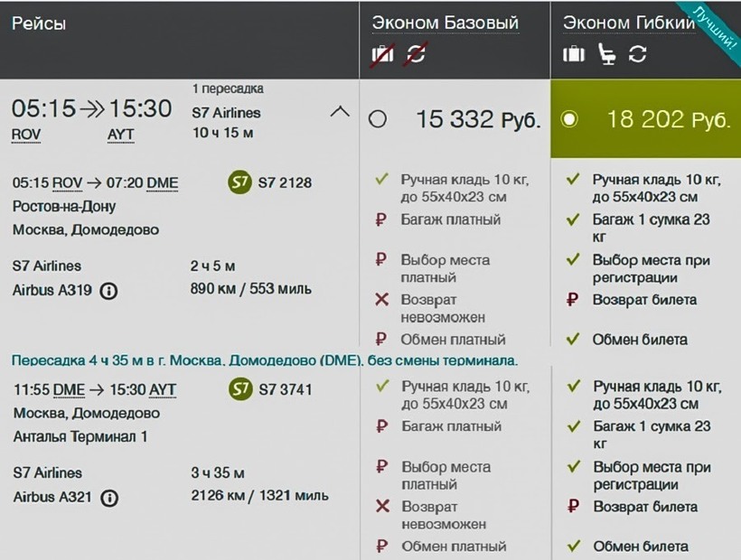Viewport: 741px width, 560px height.
Task: Click the S7 logo beside flight S7 3741
Action: pos(239,389)
